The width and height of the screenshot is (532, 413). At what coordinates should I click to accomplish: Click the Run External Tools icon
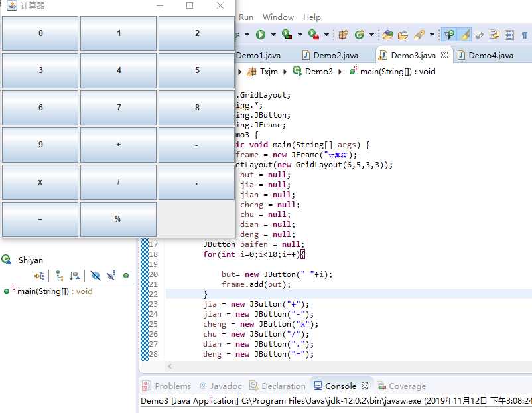[x=314, y=35]
